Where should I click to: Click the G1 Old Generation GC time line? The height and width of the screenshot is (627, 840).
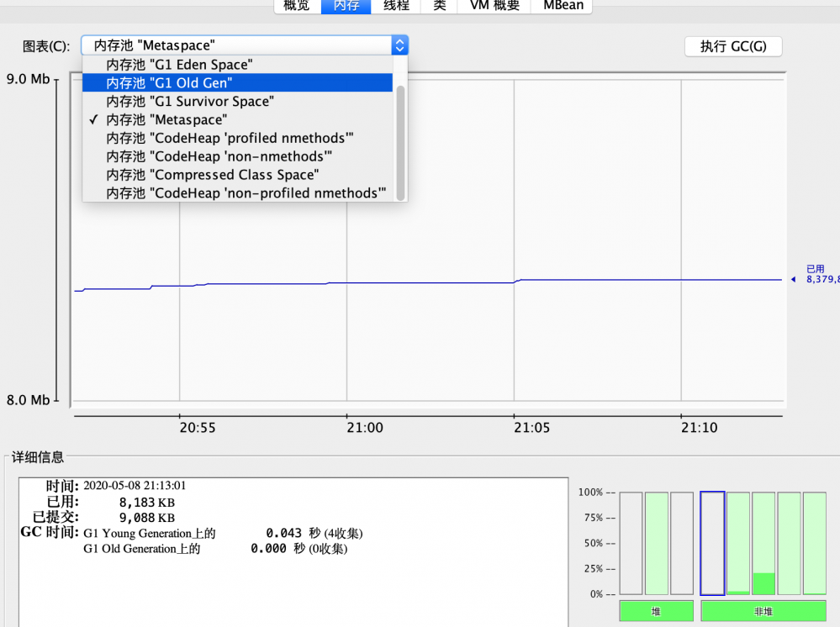(x=215, y=549)
